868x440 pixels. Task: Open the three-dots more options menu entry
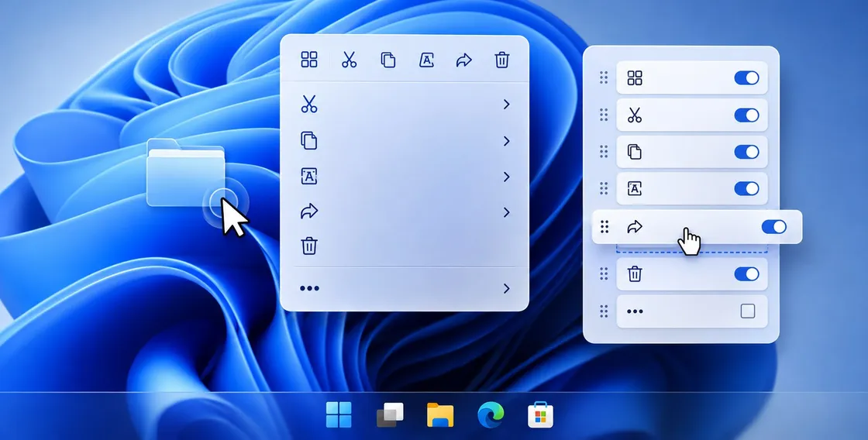405,288
